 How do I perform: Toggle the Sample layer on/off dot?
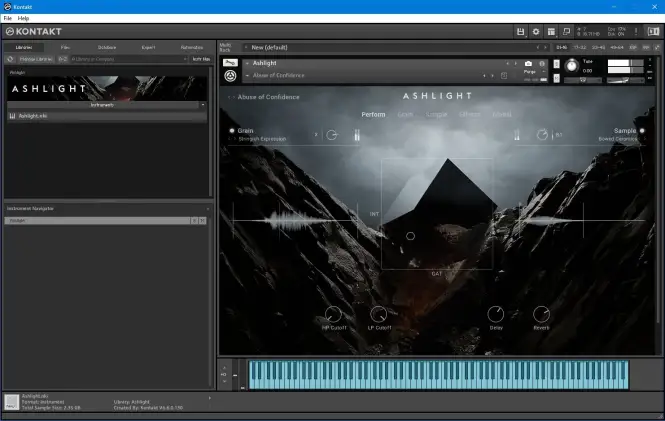tap(642, 131)
